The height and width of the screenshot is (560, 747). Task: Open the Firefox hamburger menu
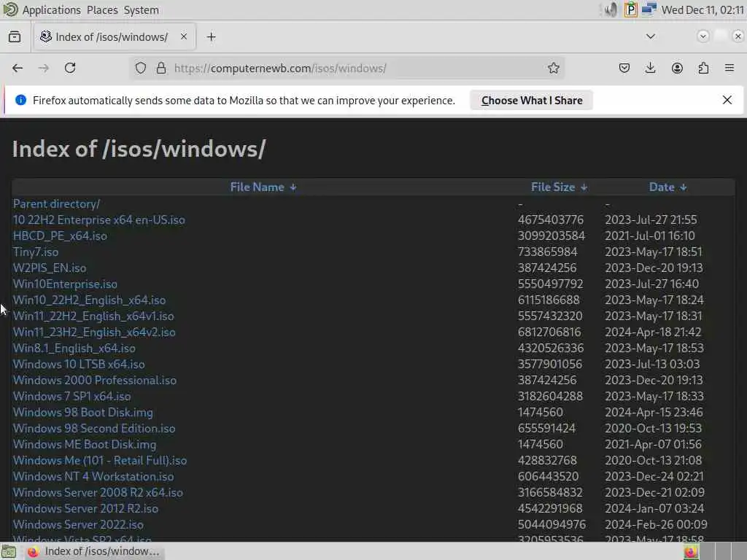tap(729, 68)
